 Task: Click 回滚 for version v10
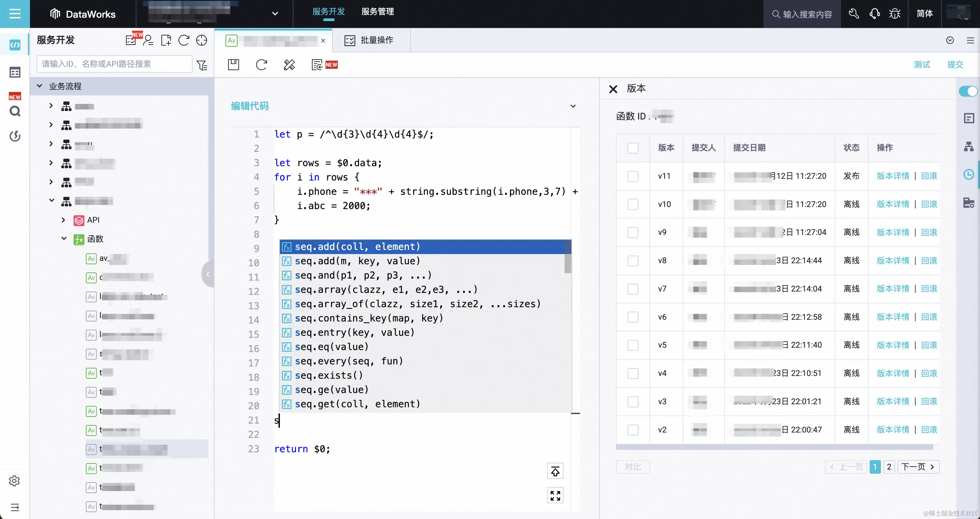(x=929, y=204)
